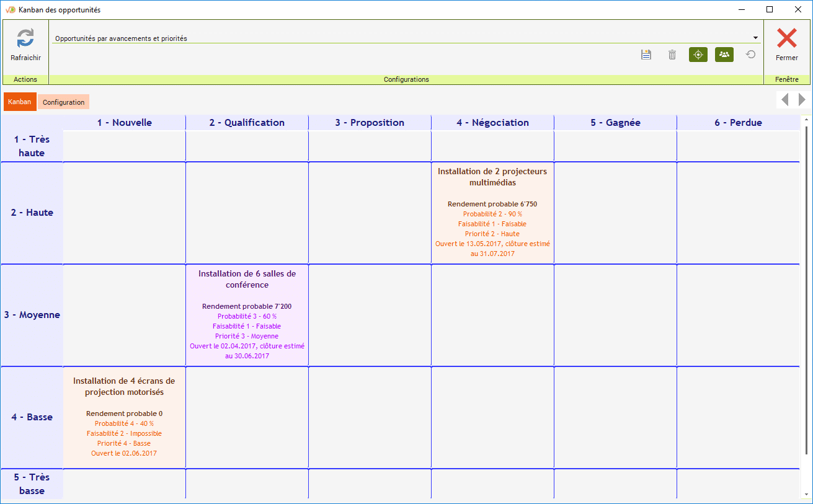
Task: Click the Rafraichir refresh icon
Action: pyautogui.click(x=25, y=38)
